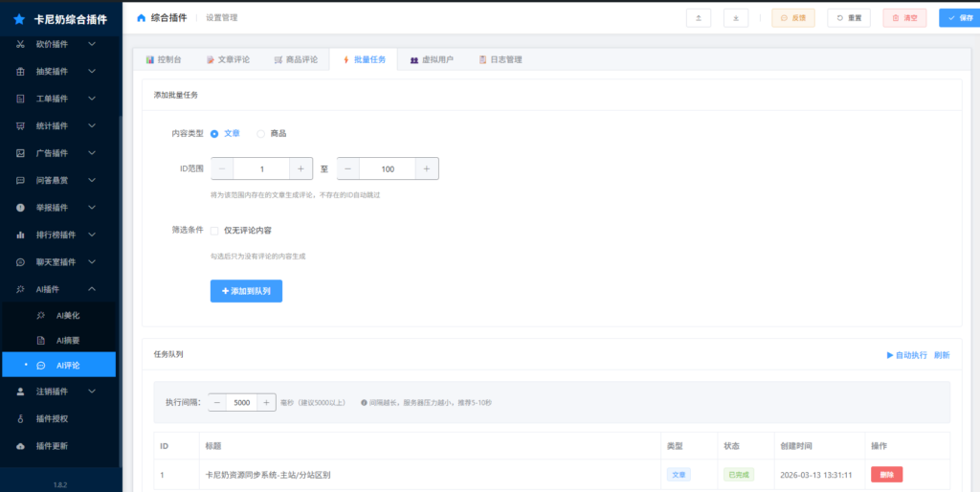
Task: Increase the 执行间隔 value with plus
Action: [266, 403]
